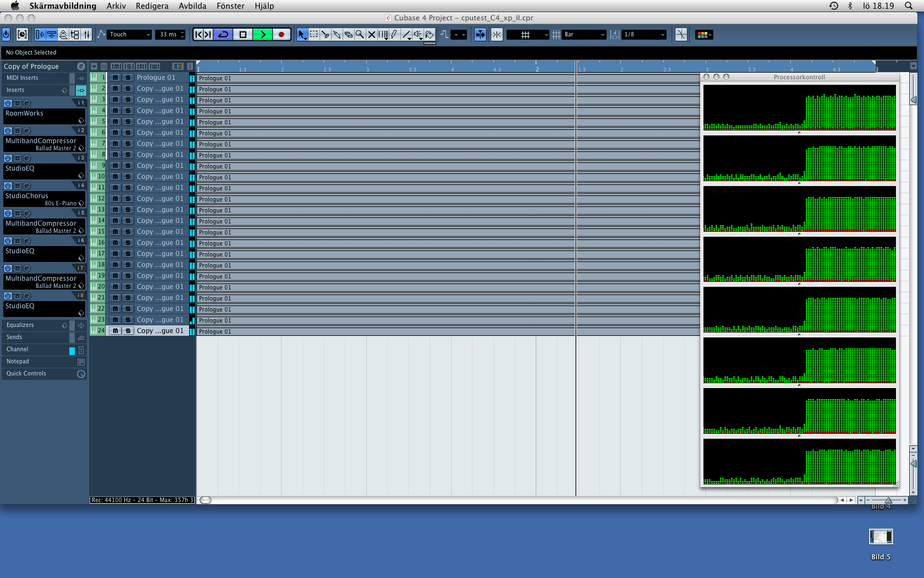The width and height of the screenshot is (924, 578).
Task: Mute track 1 Prologue 01
Action: point(116,78)
